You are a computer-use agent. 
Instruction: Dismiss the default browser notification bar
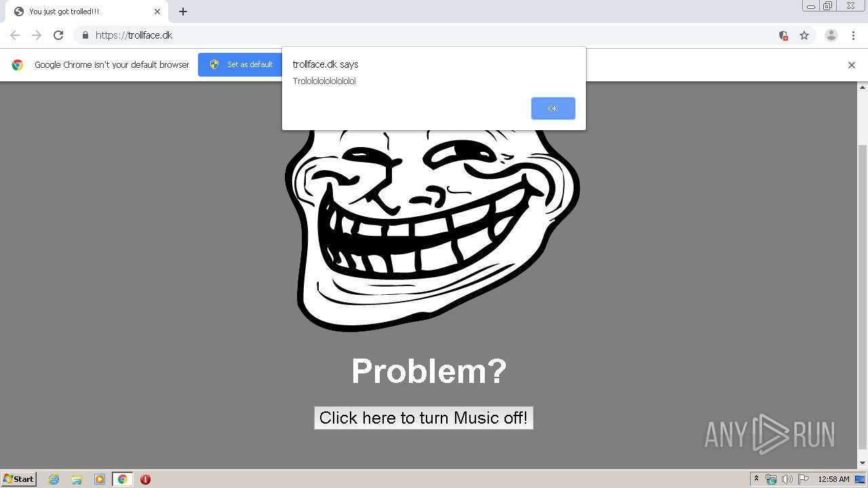[x=851, y=65]
